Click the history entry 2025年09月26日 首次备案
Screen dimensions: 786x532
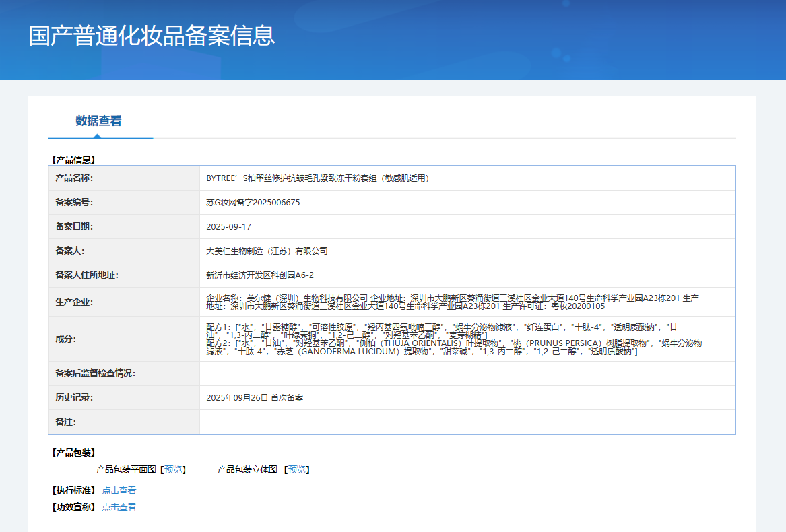click(x=255, y=397)
